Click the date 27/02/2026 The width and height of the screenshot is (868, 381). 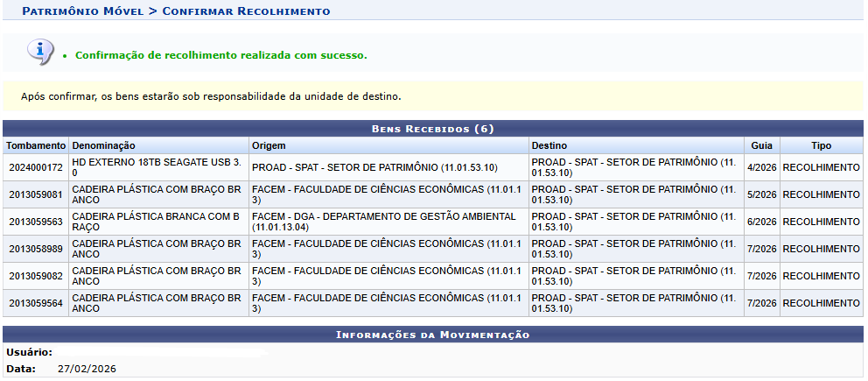pyautogui.click(x=87, y=369)
